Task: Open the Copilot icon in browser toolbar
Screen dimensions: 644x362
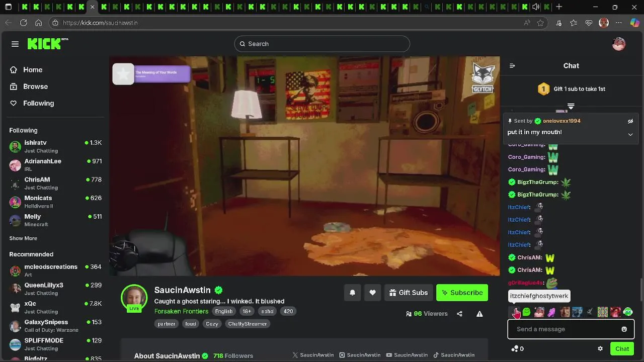Action: coord(634,23)
